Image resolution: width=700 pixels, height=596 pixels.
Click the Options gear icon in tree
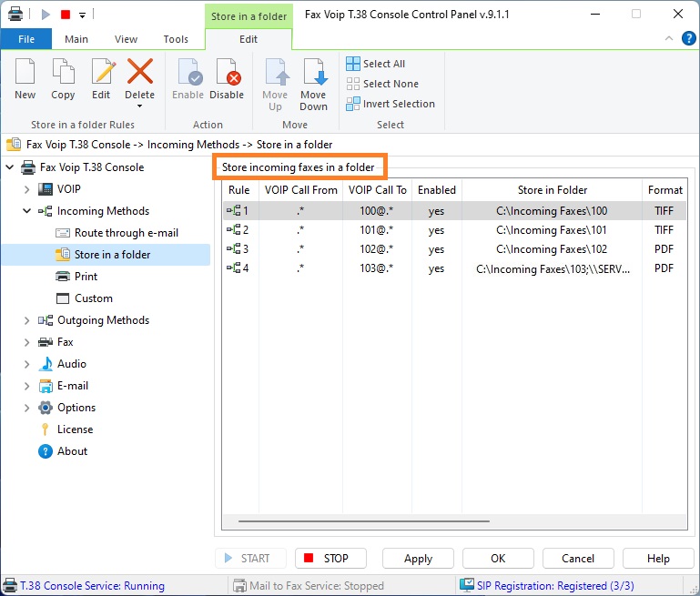click(x=46, y=408)
